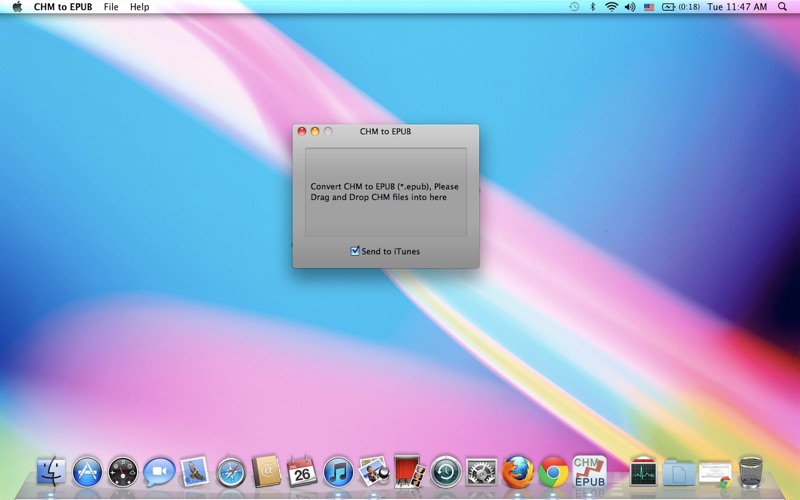Screen dimensions: 800x500
Task: Minimize the CHM to EPUB window
Action: [x=315, y=132]
